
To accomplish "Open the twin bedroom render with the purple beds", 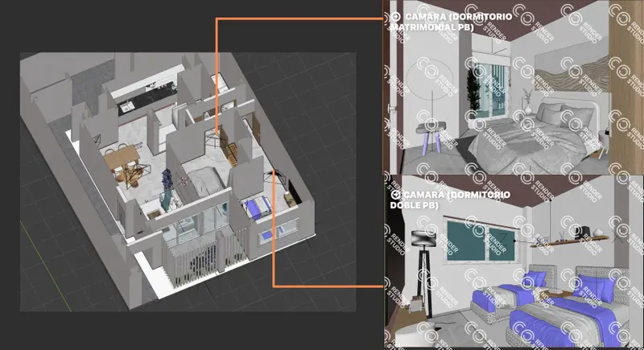I will pyautogui.click(x=514, y=261).
